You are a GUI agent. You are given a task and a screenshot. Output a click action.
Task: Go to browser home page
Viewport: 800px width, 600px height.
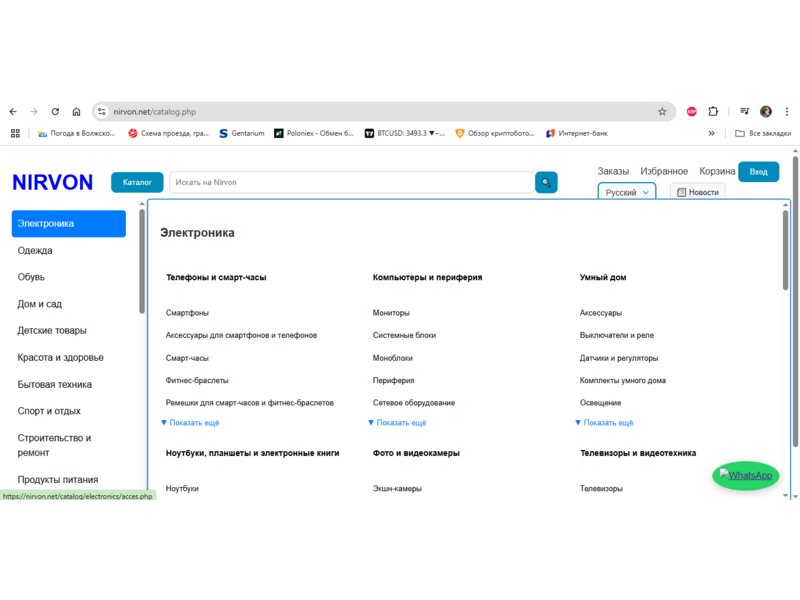pyautogui.click(x=76, y=112)
